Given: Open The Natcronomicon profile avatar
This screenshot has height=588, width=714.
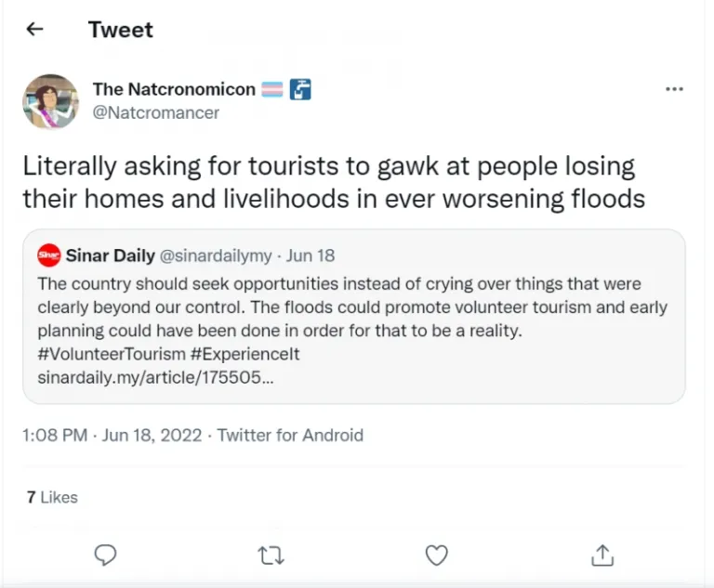Looking at the screenshot, I should click(50, 101).
